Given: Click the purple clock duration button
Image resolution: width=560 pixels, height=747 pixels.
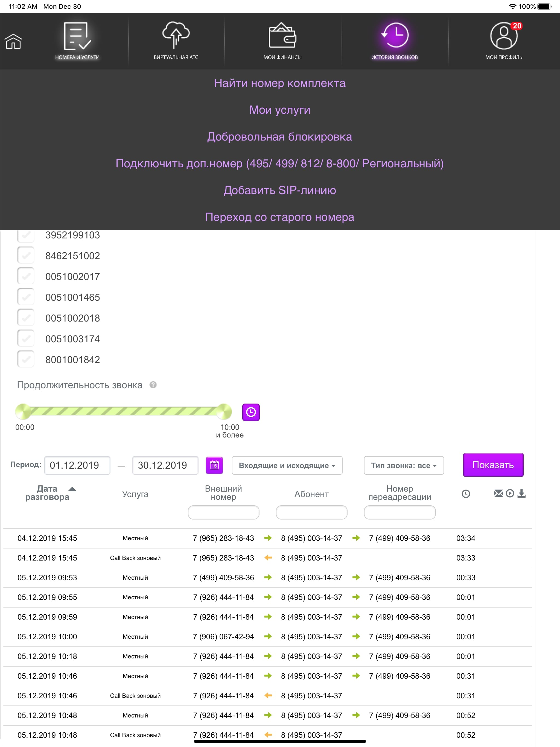Looking at the screenshot, I should (x=251, y=412).
